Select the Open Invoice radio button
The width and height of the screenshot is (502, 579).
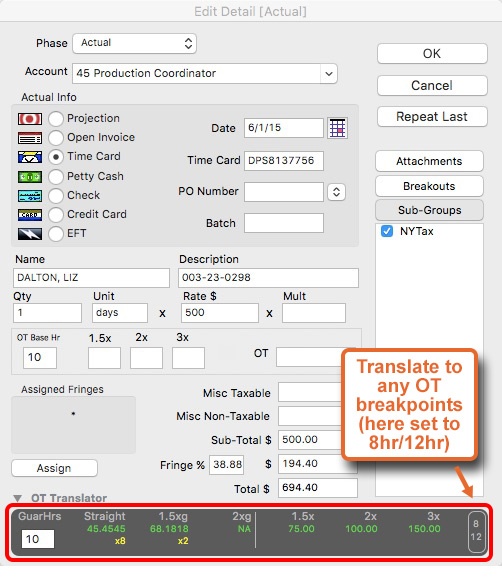click(56, 138)
